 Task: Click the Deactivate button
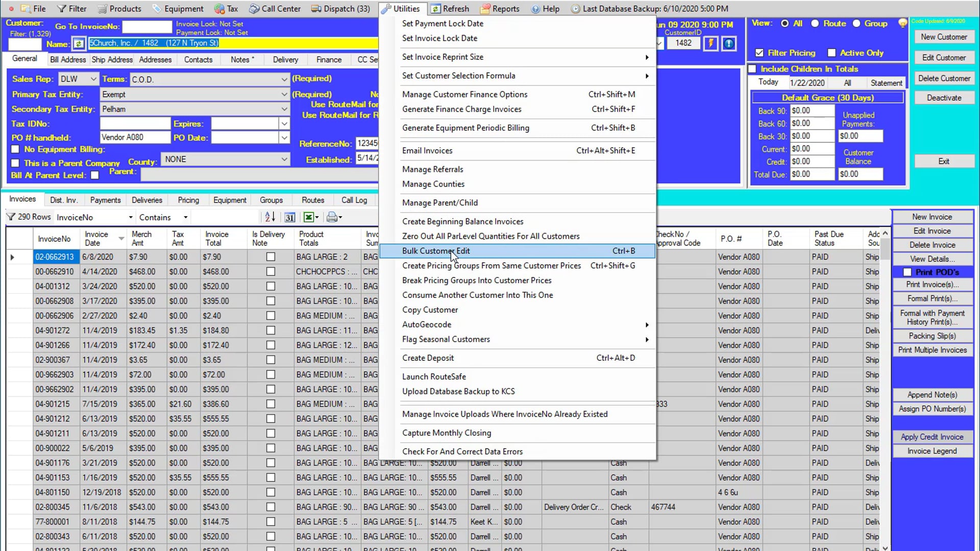click(x=944, y=97)
